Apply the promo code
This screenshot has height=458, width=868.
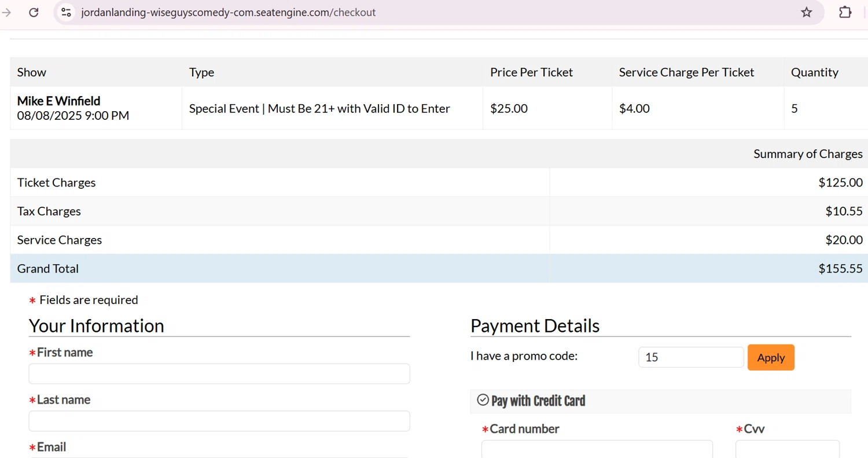tap(771, 357)
